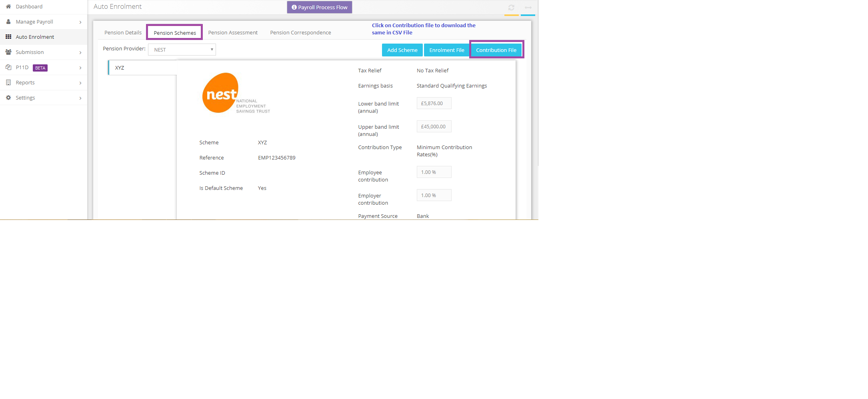The height and width of the screenshot is (399, 868).
Task: Expand the Submission menu chevron
Action: (80, 52)
